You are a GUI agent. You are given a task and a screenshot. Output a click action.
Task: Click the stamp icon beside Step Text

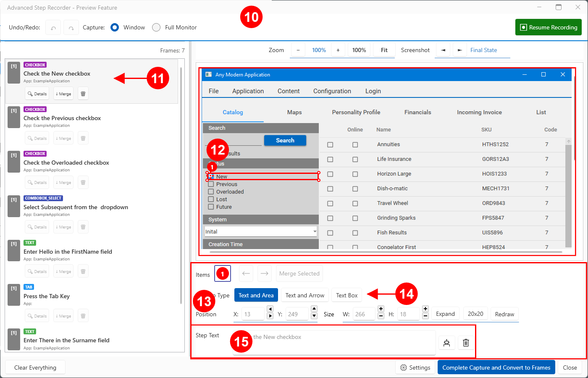[447, 343]
